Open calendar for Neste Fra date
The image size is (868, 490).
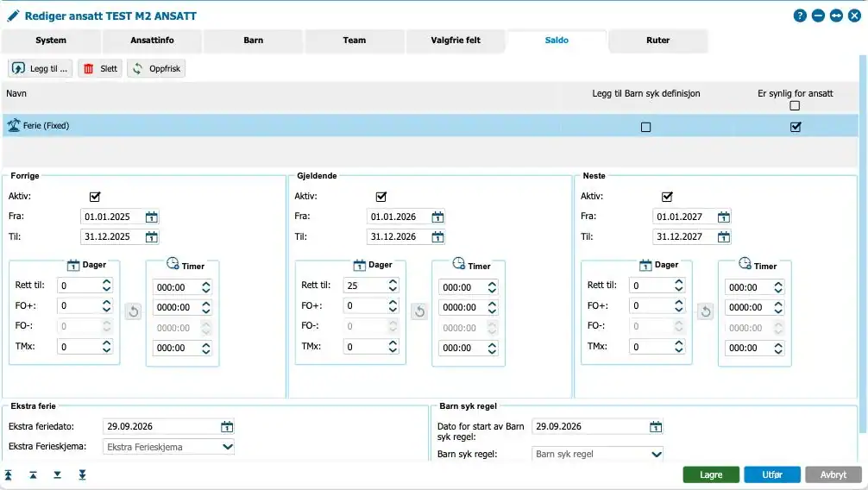pos(724,217)
